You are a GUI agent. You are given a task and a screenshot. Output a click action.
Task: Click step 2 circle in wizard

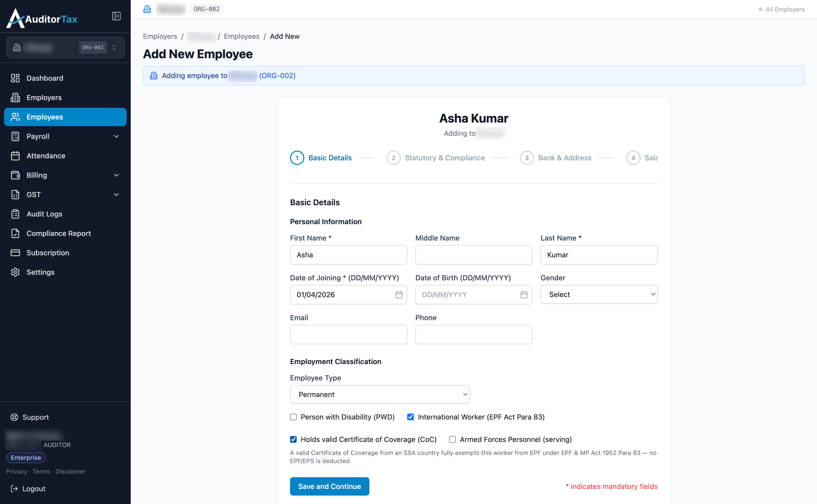(x=393, y=158)
